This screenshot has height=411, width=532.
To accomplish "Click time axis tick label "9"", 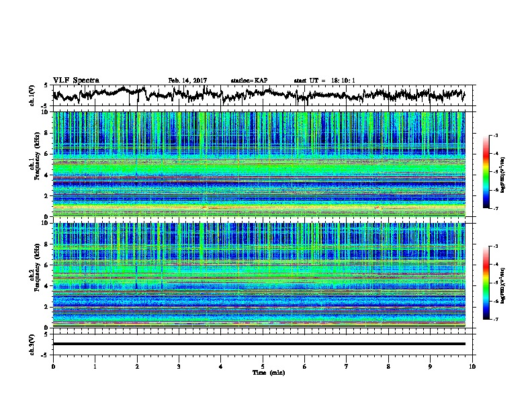I will (x=430, y=367).
